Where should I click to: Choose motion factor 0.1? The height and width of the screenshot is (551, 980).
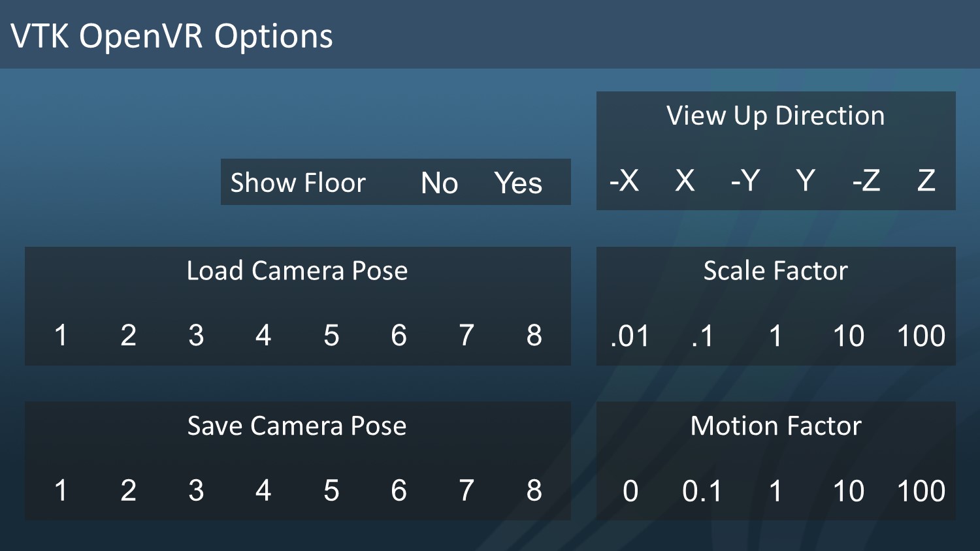[x=702, y=491]
